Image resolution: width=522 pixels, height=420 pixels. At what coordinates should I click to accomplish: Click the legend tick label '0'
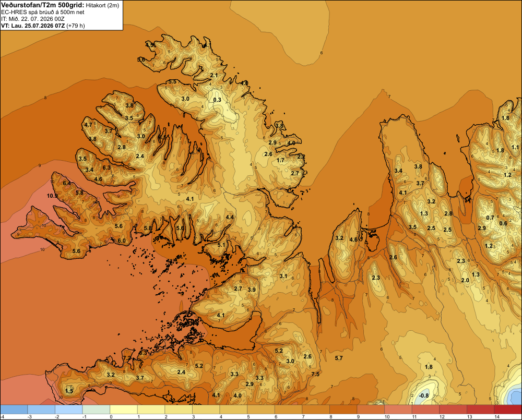click(x=111, y=417)
